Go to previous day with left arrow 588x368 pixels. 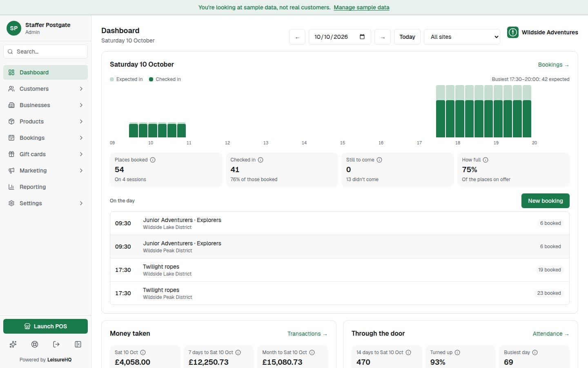click(297, 37)
